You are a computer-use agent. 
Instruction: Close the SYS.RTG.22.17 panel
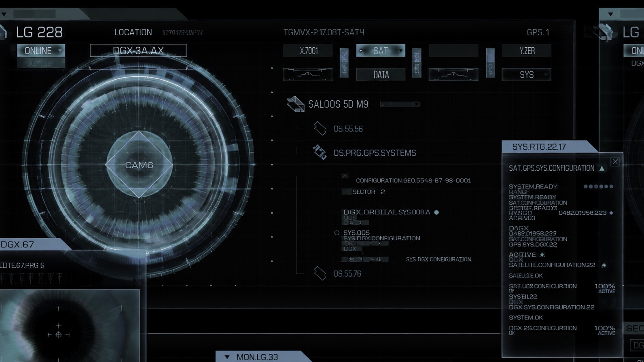(615, 162)
